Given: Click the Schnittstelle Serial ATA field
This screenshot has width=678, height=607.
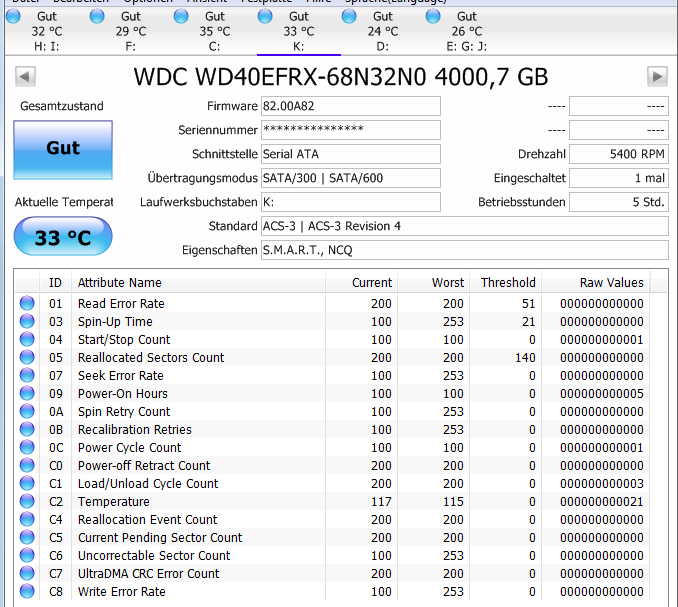Looking at the screenshot, I should pos(351,154).
